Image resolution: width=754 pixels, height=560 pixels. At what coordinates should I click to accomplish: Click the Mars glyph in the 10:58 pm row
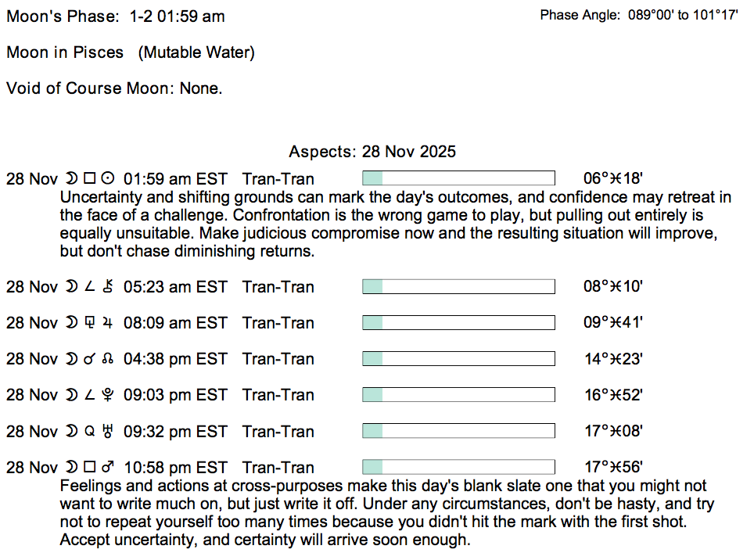[109, 468]
